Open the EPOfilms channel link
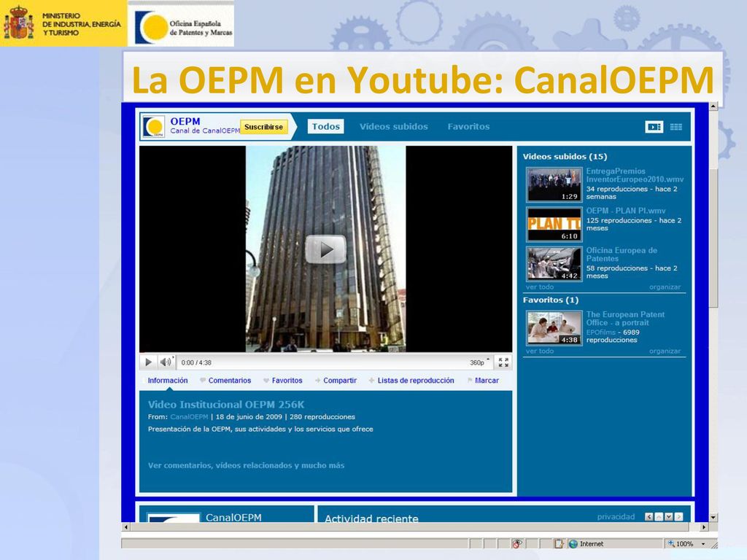747x560 pixels. tap(601, 332)
